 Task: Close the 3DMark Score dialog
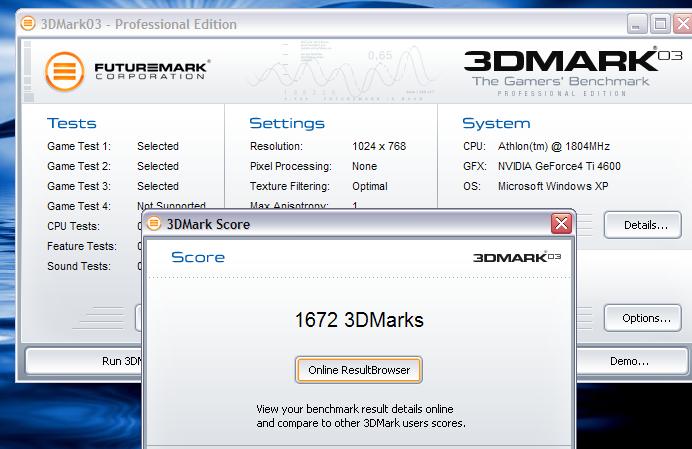pyautogui.click(x=561, y=223)
